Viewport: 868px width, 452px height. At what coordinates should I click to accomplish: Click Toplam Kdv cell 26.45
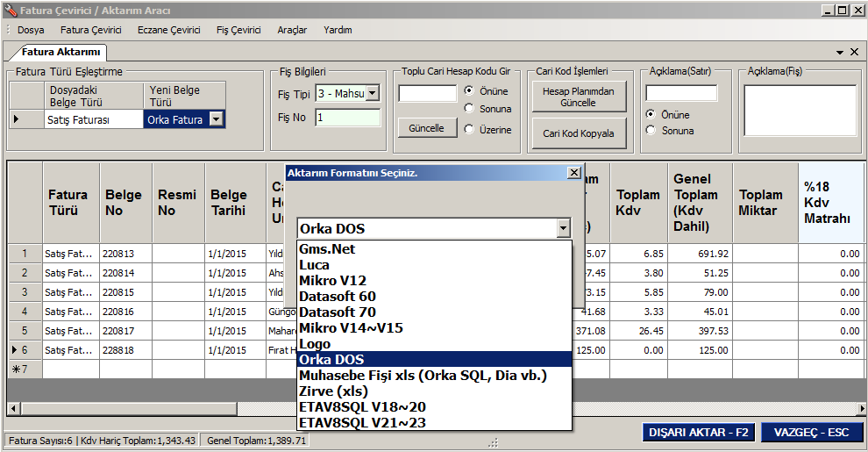[x=639, y=331]
